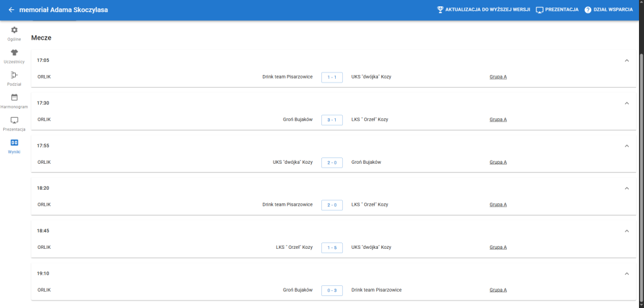The height and width of the screenshot is (308, 644).
Task: Open Harmonogram calendar icon
Action: coord(14,98)
